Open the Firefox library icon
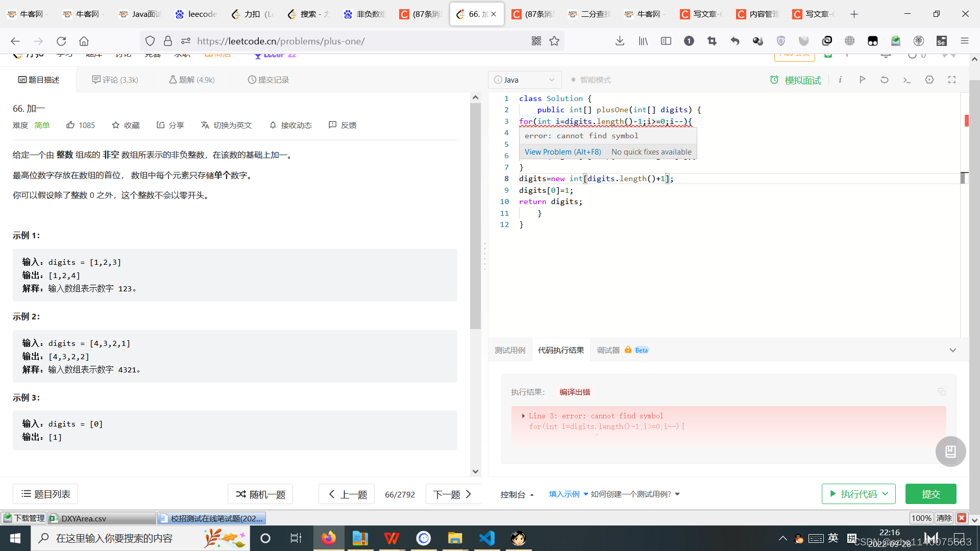This screenshot has height=551, width=980. click(643, 41)
